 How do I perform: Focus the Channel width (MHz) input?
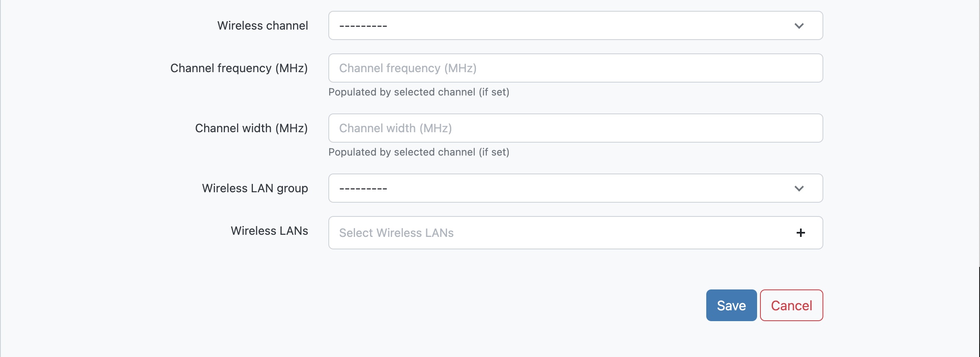pyautogui.click(x=575, y=128)
